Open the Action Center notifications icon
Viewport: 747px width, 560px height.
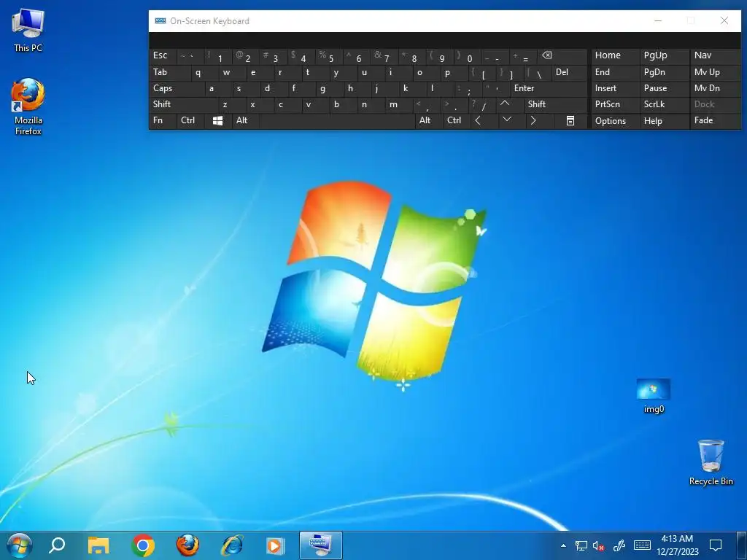[x=716, y=545]
